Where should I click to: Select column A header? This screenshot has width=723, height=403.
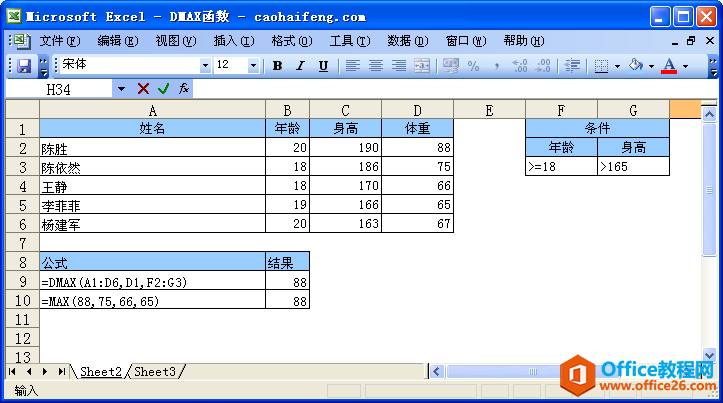coord(153,110)
